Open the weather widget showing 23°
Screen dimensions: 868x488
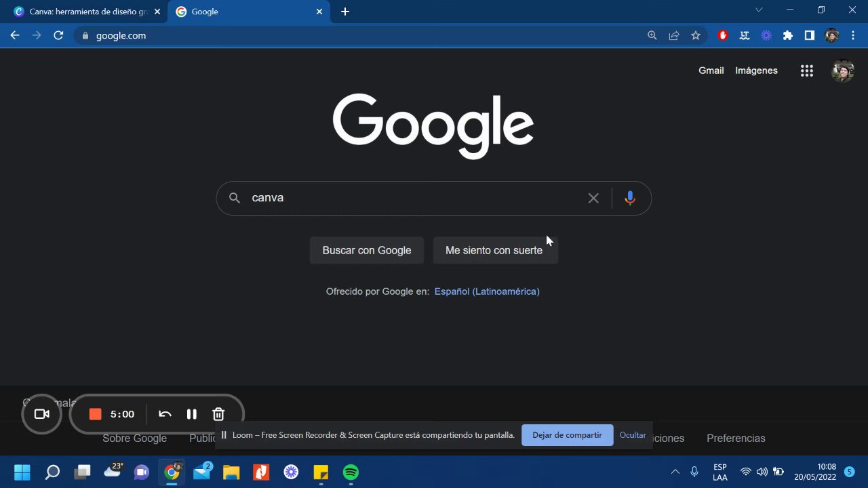pos(113,470)
